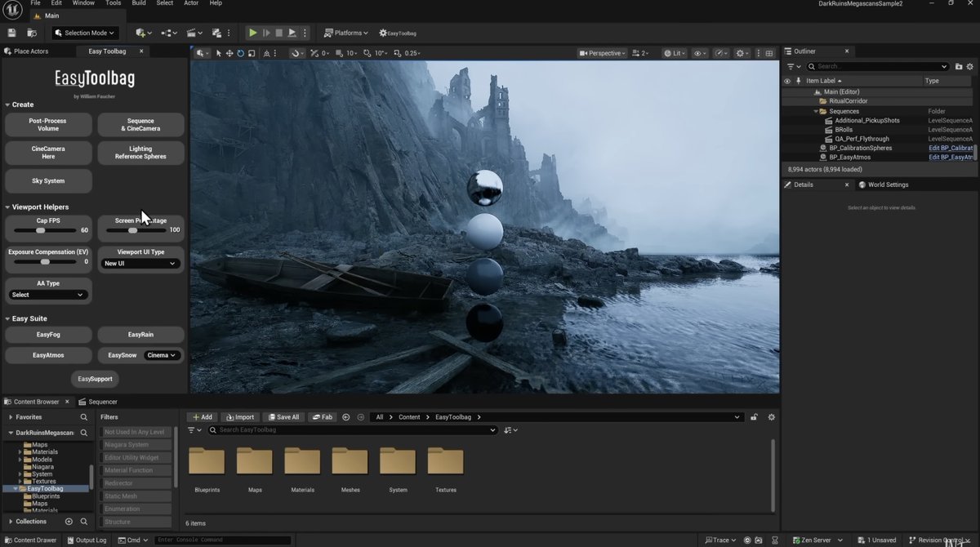Image resolution: width=980 pixels, height=547 pixels.
Task: Collapse the Easy Suite section
Action: 7,318
